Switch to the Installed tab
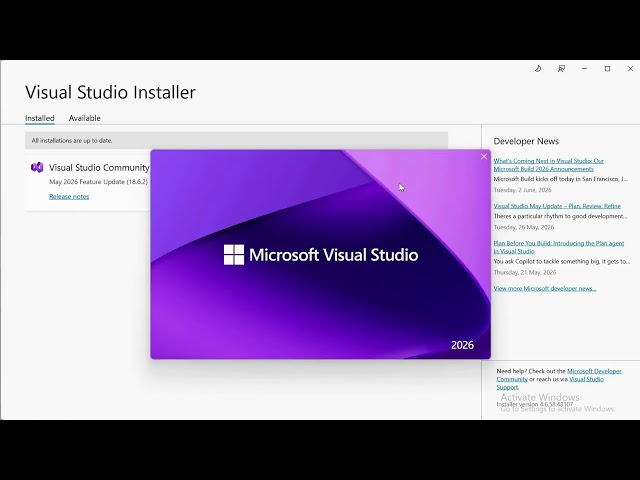 (40, 118)
